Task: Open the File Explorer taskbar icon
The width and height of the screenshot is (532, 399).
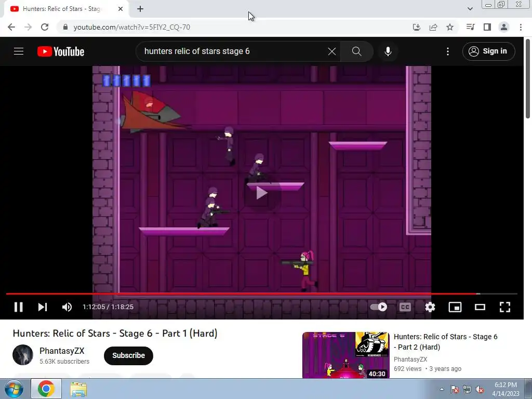Action: click(x=78, y=389)
